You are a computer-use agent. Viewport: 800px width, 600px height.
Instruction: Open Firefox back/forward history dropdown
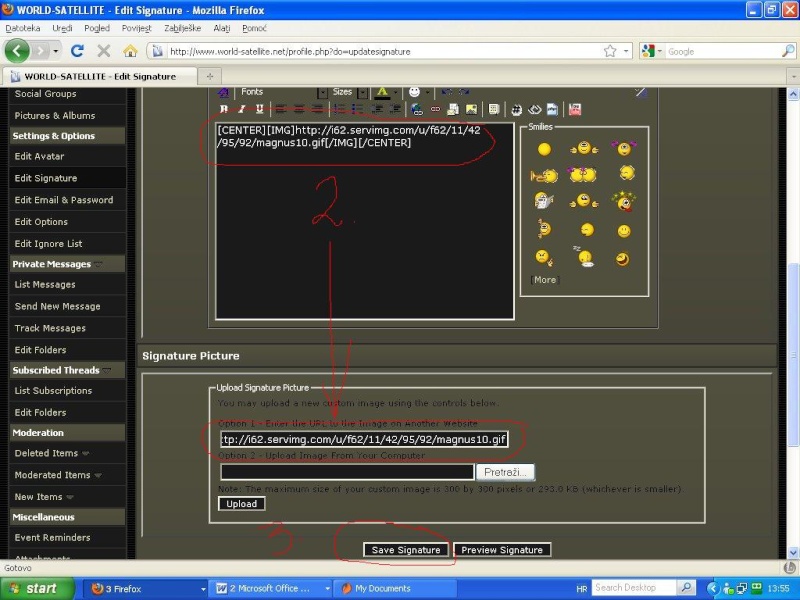[x=56, y=51]
